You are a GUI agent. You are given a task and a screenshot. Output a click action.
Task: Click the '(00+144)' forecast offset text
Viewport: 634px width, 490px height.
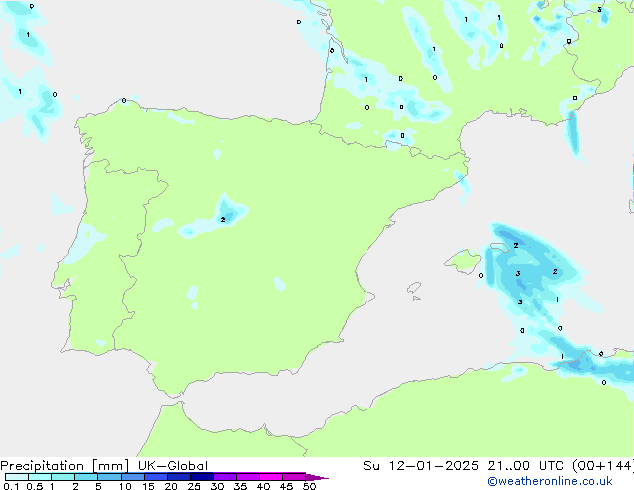click(x=603, y=466)
